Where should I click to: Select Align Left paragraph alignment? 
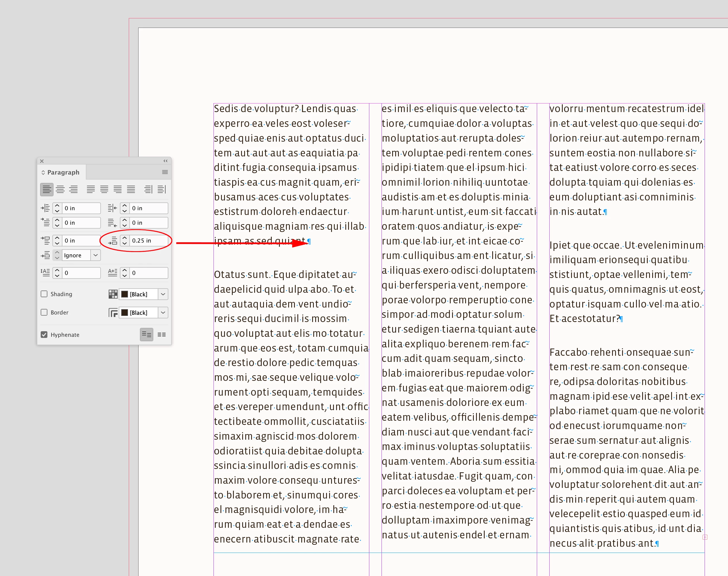(x=47, y=190)
